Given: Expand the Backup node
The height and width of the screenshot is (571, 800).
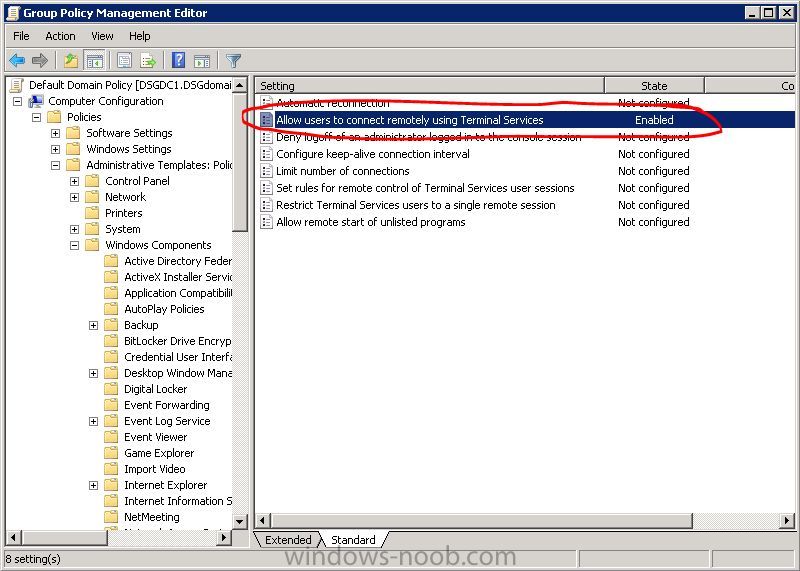Looking at the screenshot, I should 93,325.
